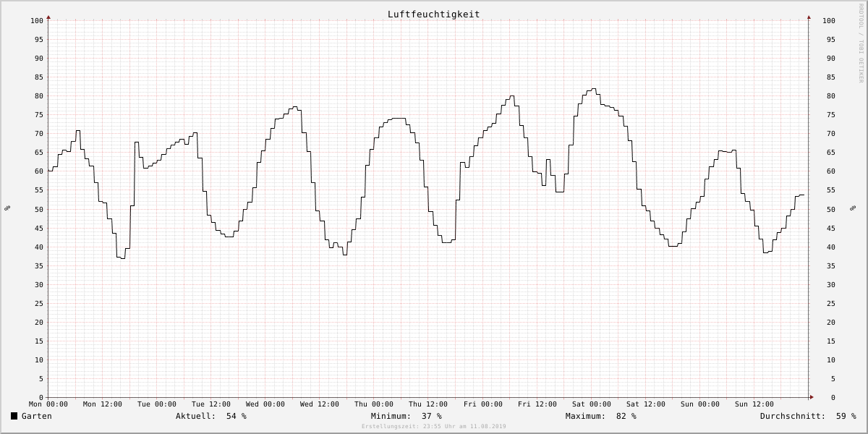Click the Thu 12:00 time axis label
This screenshot has width=868, height=434.
pyautogui.click(x=428, y=404)
